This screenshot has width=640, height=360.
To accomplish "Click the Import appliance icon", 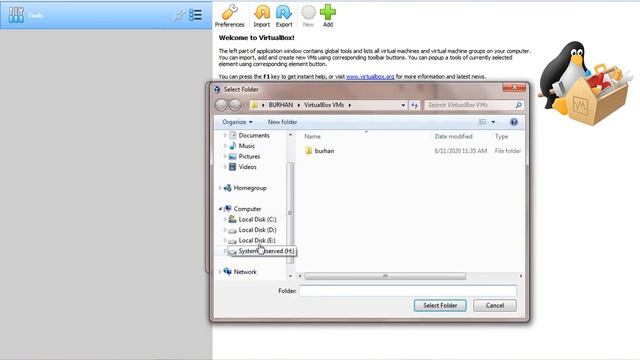I will (262, 16).
